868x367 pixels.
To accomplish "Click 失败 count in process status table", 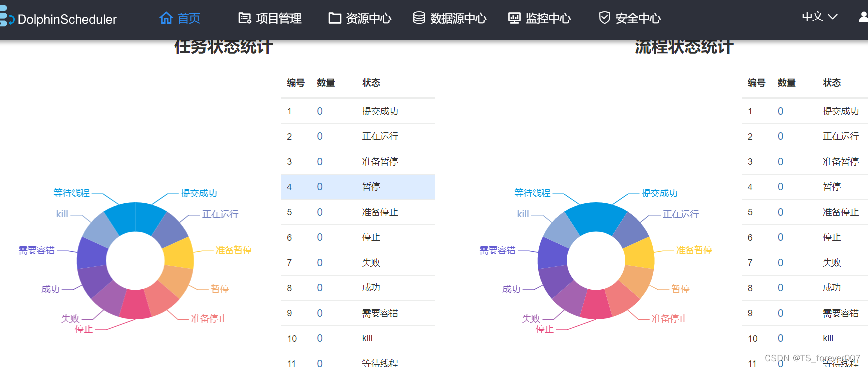I will click(781, 263).
